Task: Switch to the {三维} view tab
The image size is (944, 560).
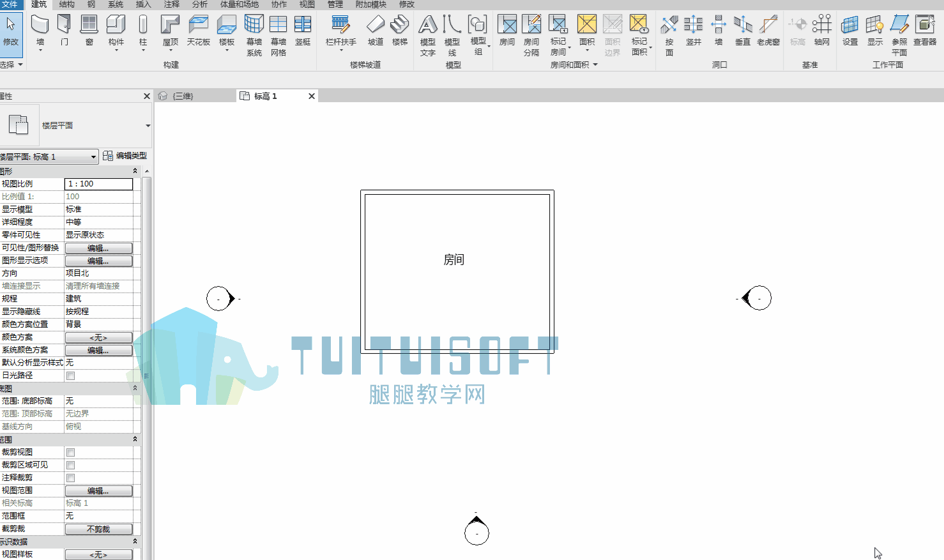Action: click(x=183, y=96)
